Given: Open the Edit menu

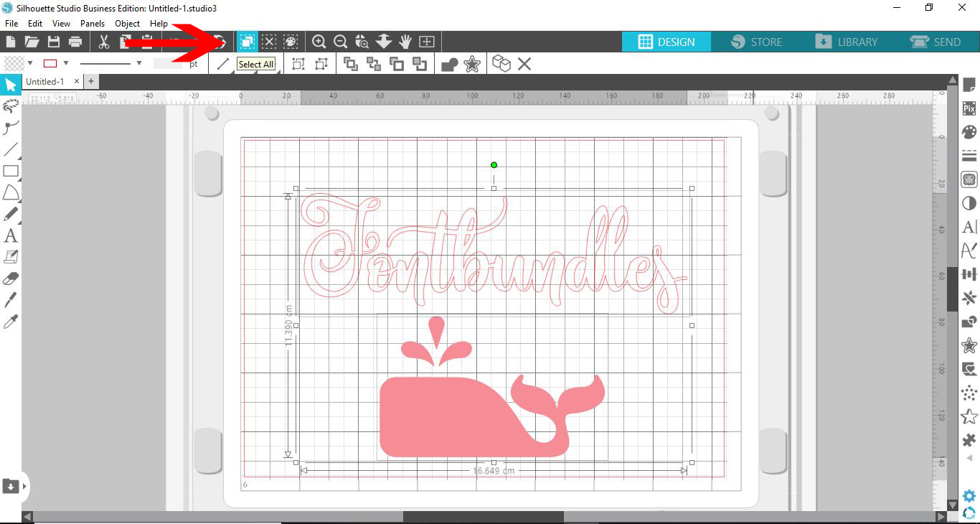Looking at the screenshot, I should (x=35, y=24).
